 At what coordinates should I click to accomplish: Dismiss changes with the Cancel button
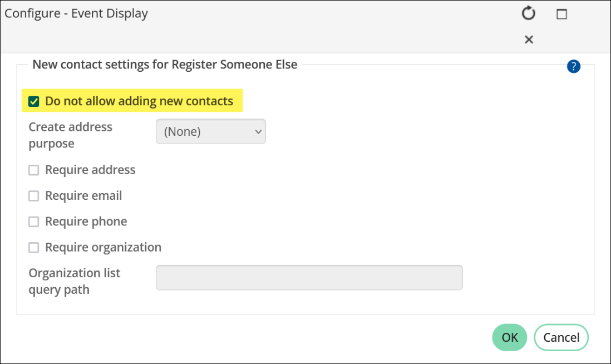pos(561,337)
